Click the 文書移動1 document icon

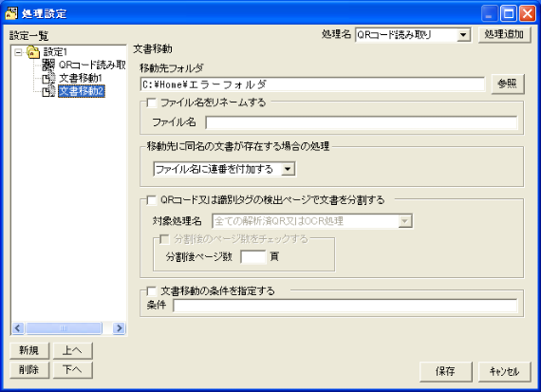[x=48, y=79]
